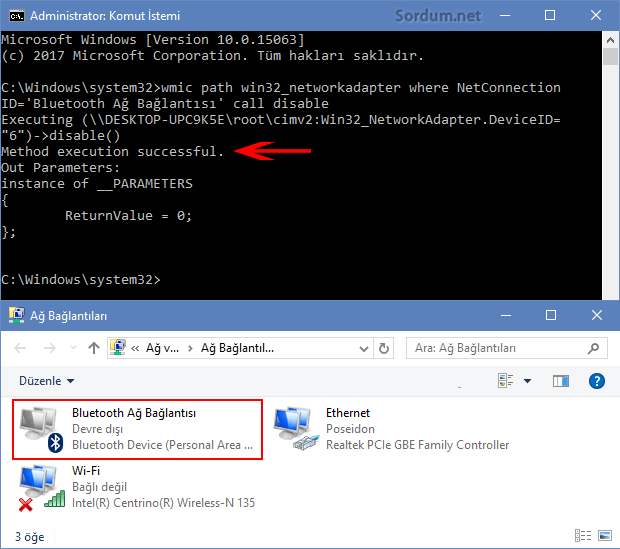The width and height of the screenshot is (620, 549).
Task: Maximize the Ağ Bağlantıları window
Action: coord(551,315)
